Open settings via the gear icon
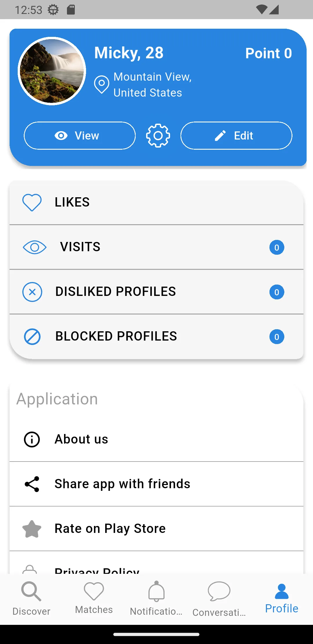The height and width of the screenshot is (644, 313). point(158,135)
